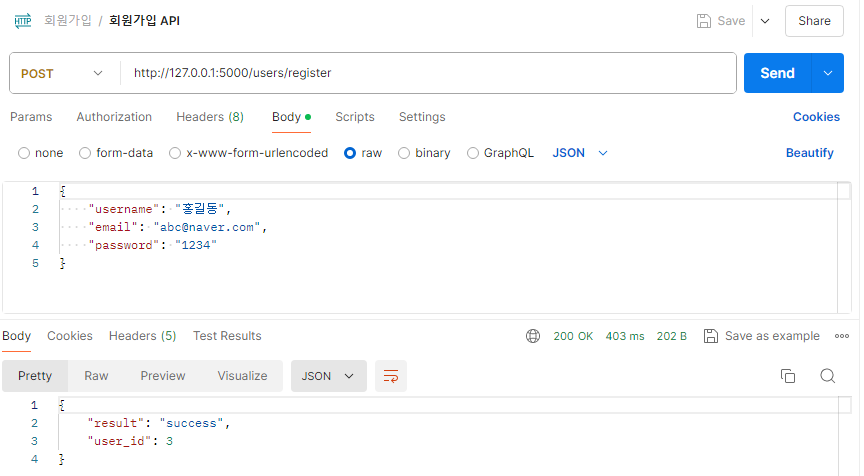The width and height of the screenshot is (864, 476).
Task: Expand the Send button dropdown arrow
Action: point(828,73)
